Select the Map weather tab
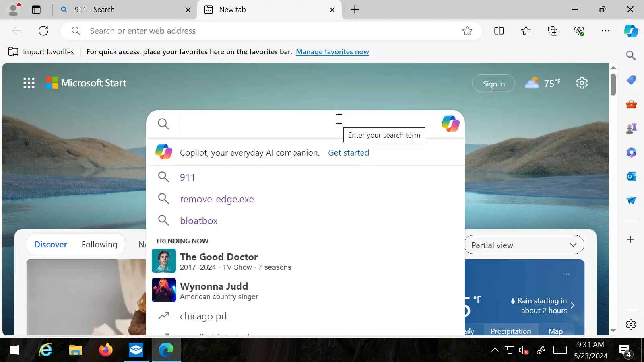This screenshot has width=644, height=362. tap(555, 331)
